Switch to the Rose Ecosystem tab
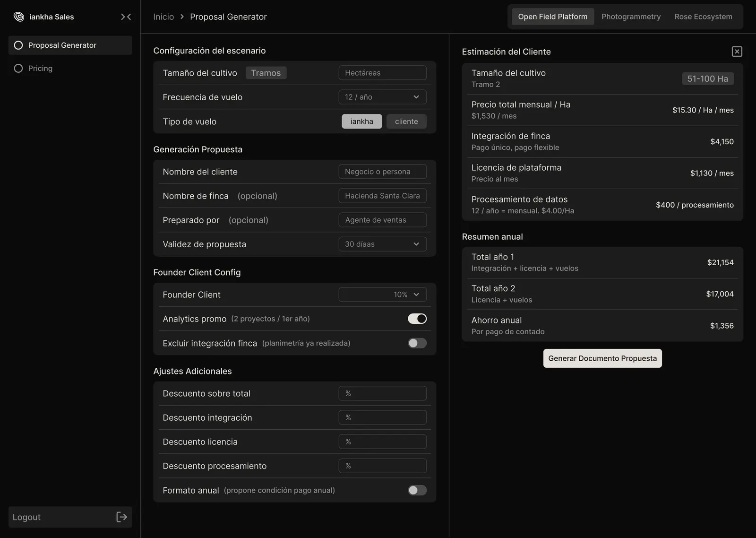Viewport: 756px width, 538px height. tap(704, 17)
